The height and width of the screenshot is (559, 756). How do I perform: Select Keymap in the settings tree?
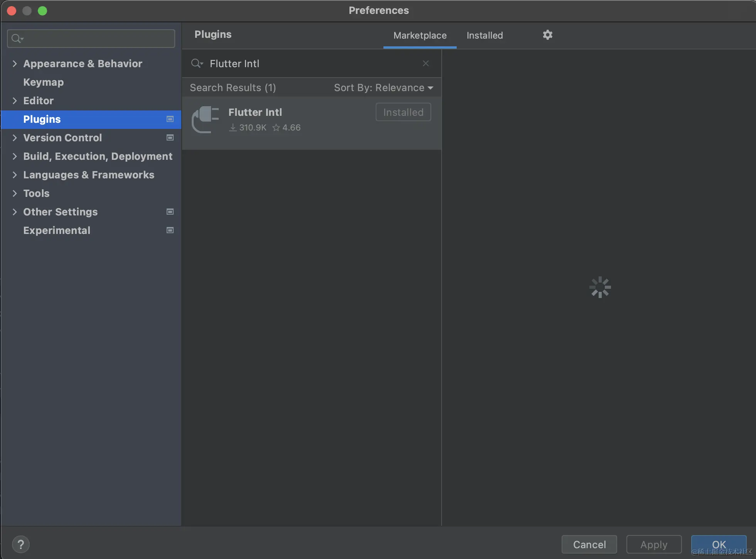click(43, 82)
